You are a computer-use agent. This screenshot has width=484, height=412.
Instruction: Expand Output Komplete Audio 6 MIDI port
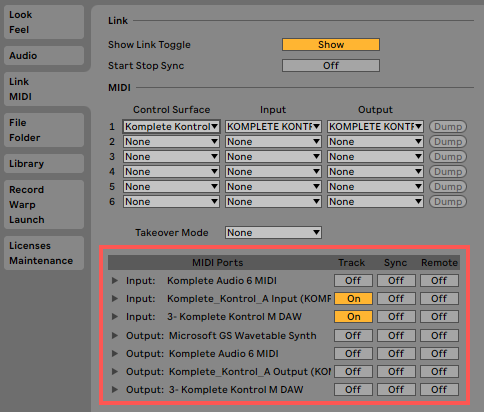[x=115, y=354]
